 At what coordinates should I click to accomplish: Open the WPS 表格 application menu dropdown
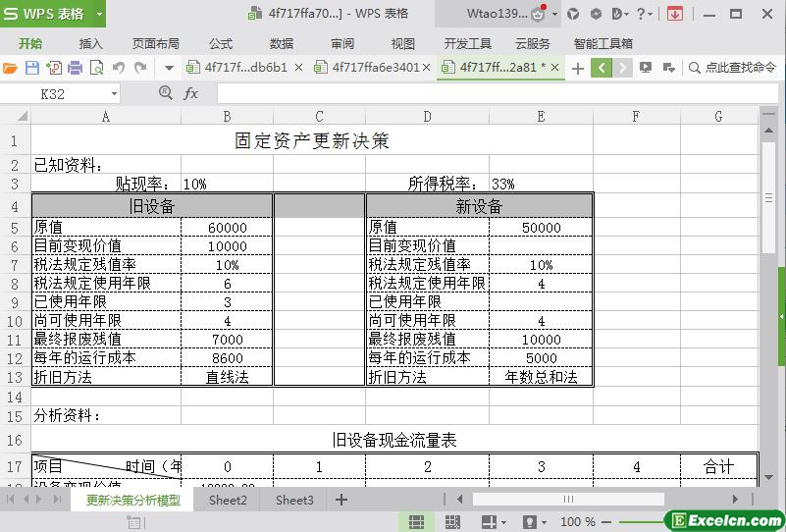99,14
